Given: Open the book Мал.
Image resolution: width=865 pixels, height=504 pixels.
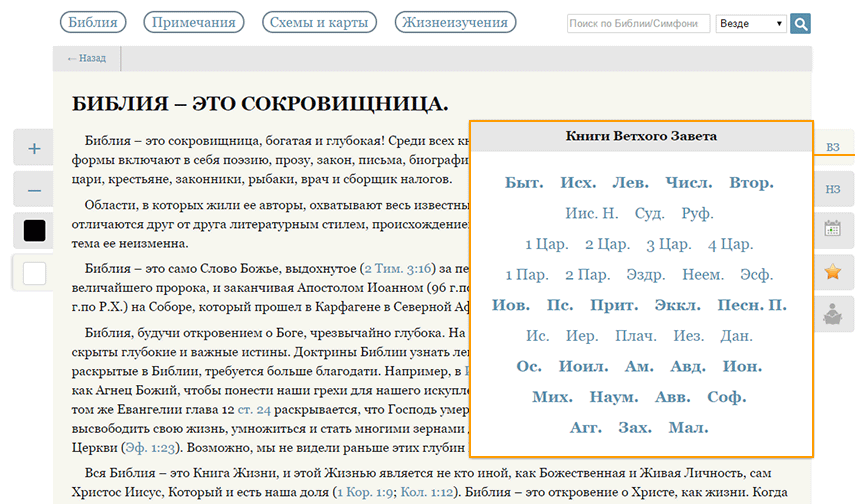Looking at the screenshot, I should coord(688,427).
